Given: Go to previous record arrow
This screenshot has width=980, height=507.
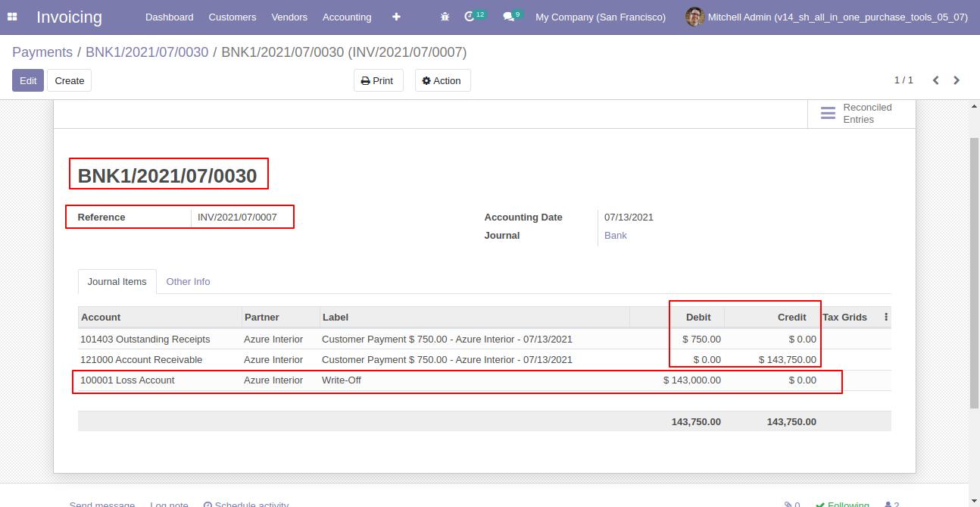Looking at the screenshot, I should (x=935, y=80).
